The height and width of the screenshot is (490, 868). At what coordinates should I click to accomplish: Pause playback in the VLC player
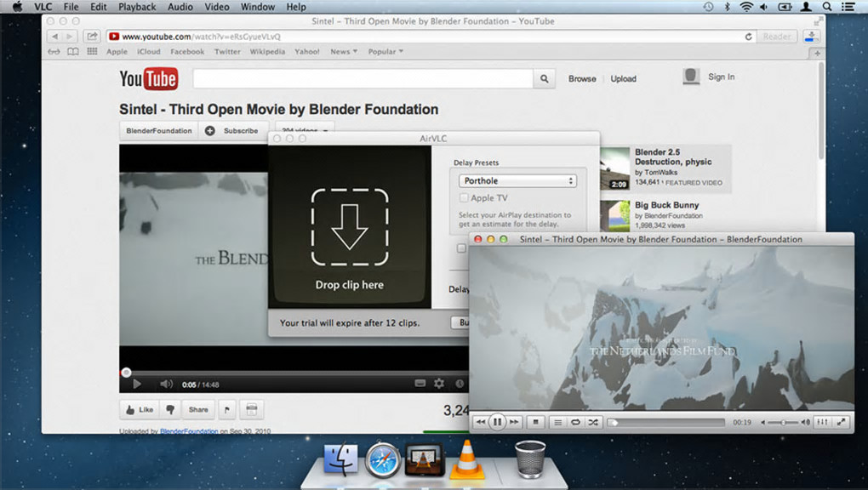(x=497, y=422)
